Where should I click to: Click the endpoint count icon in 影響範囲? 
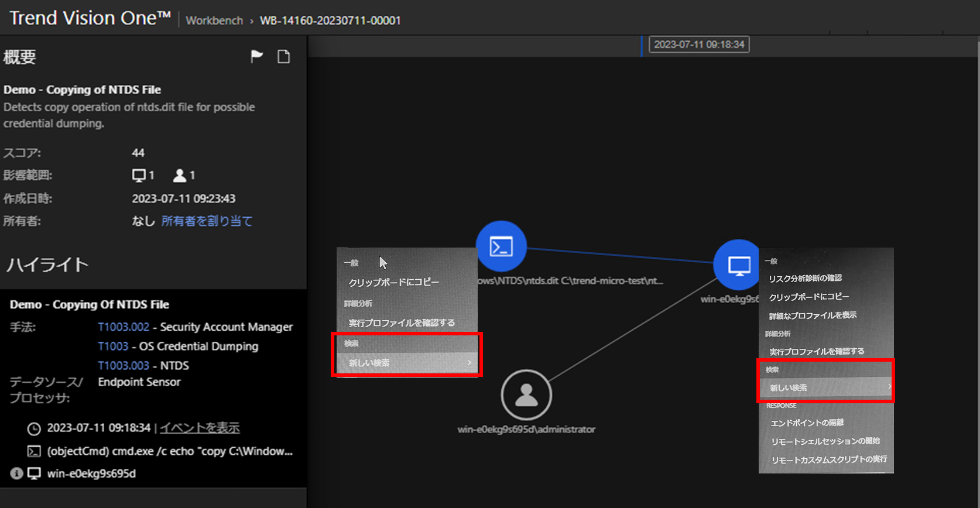[x=139, y=175]
